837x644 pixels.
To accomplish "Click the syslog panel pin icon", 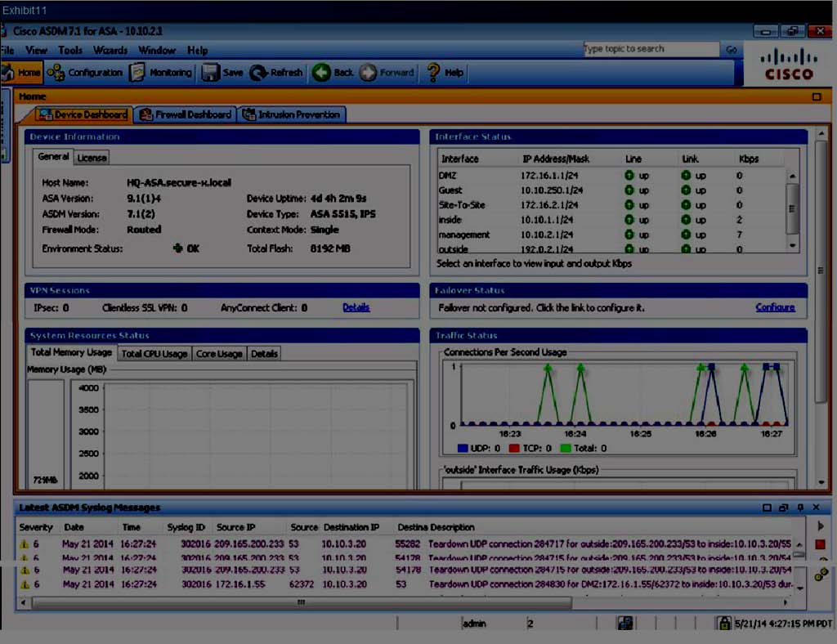I will pyautogui.click(x=800, y=508).
